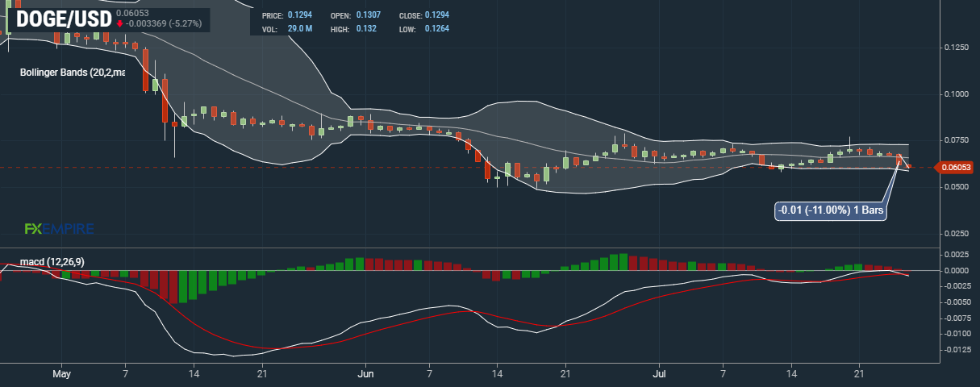Image resolution: width=980 pixels, height=387 pixels.
Task: Click the Jul label on date axis
Action: [x=660, y=374]
